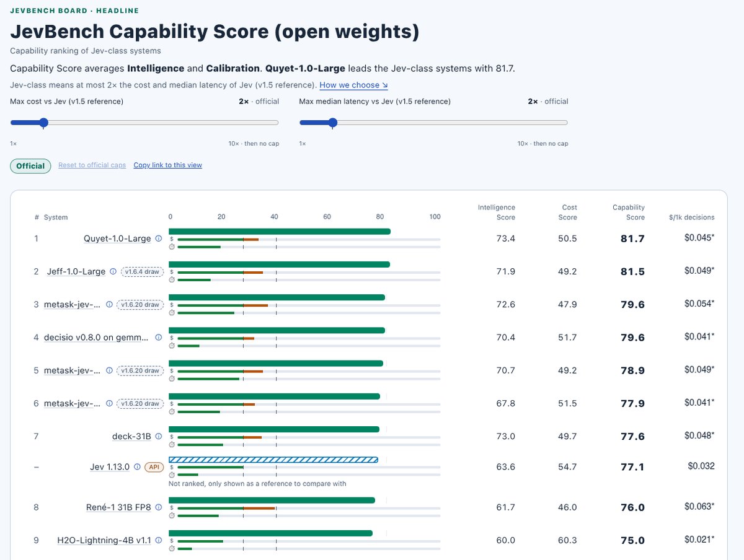Click the price '$0.021*'
Screen dimensions: 744x560
coord(699,540)
